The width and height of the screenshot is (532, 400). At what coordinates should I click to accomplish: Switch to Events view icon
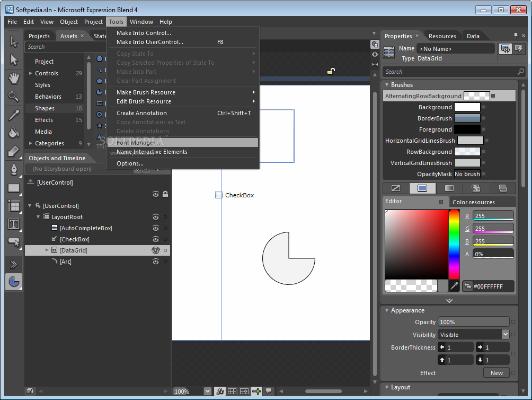(519, 49)
